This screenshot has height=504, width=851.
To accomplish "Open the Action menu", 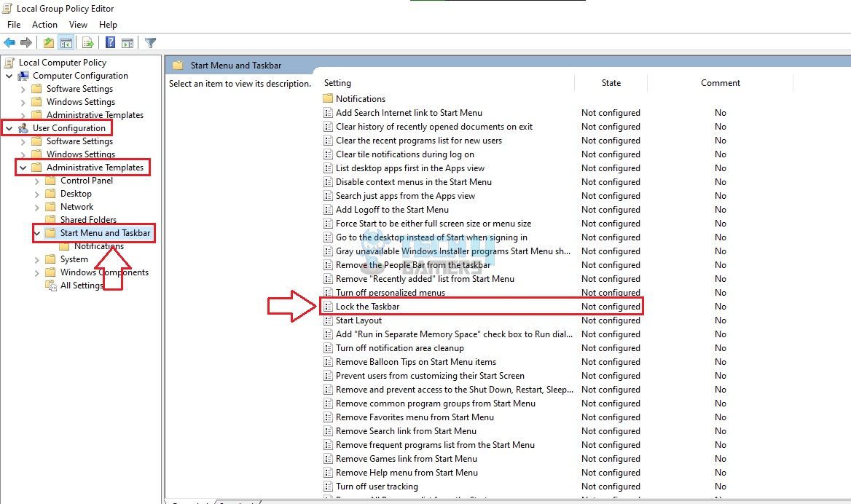I will click(44, 24).
